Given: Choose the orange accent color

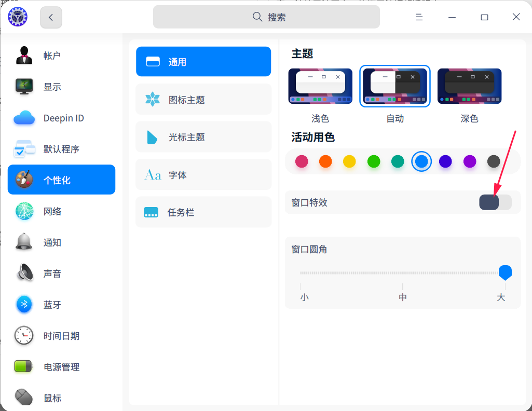Looking at the screenshot, I should 325,161.
